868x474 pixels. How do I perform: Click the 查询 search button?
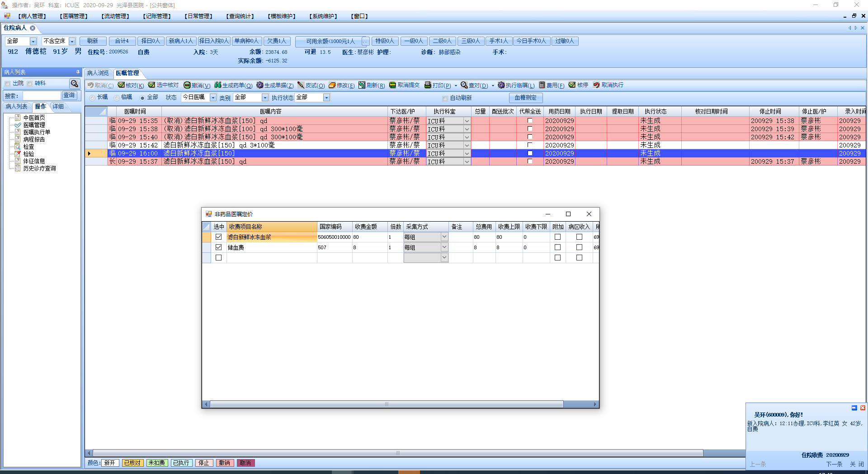(x=69, y=95)
